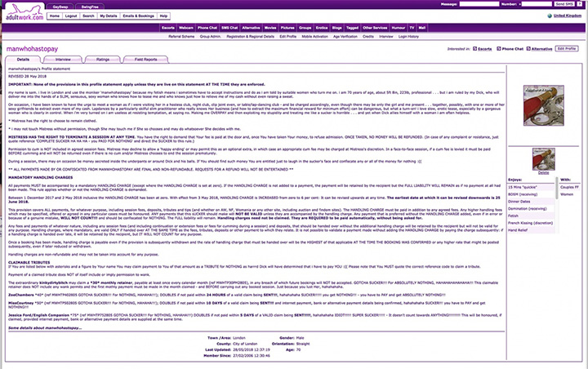Click the Send SMS button
The image size is (588, 369).
click(564, 4)
